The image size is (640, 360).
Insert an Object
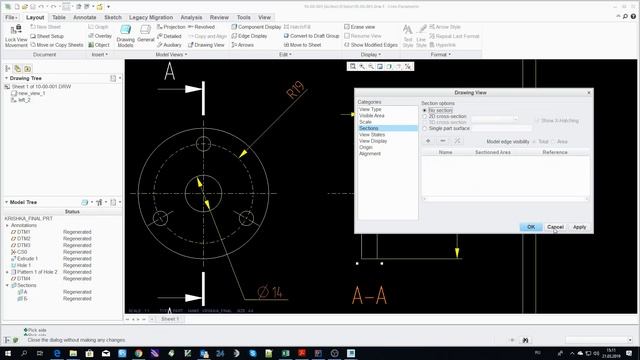click(99, 45)
